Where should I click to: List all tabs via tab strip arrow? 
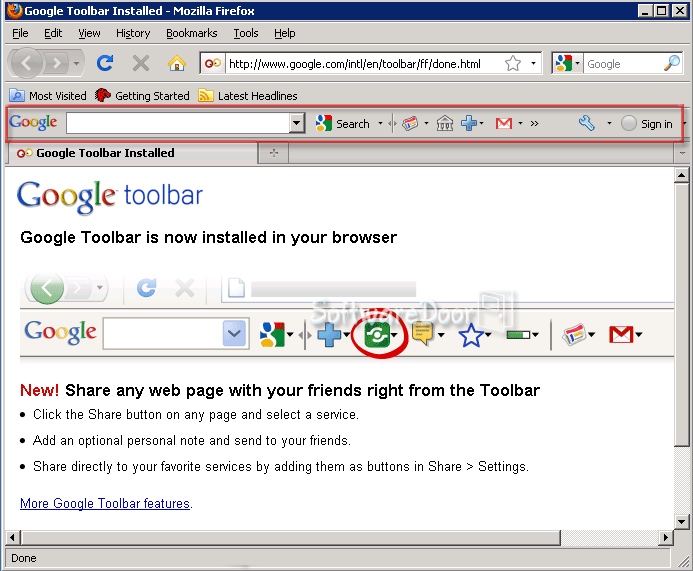(682, 153)
